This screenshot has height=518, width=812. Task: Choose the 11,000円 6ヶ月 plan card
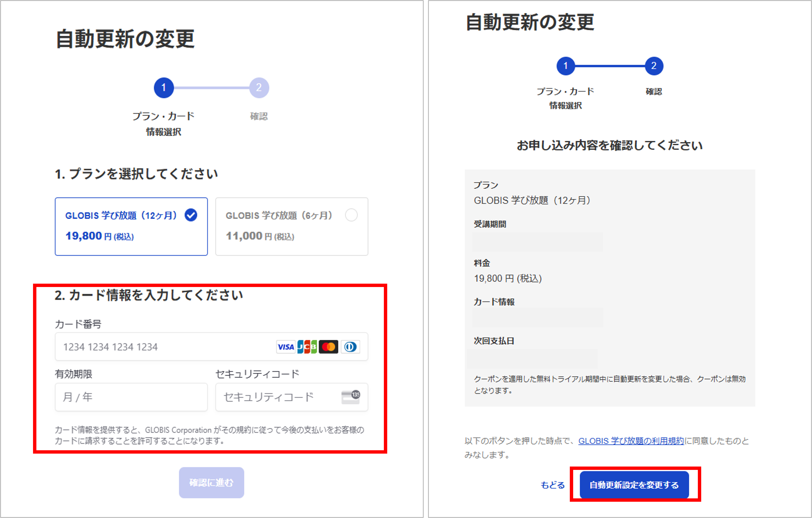(x=291, y=226)
